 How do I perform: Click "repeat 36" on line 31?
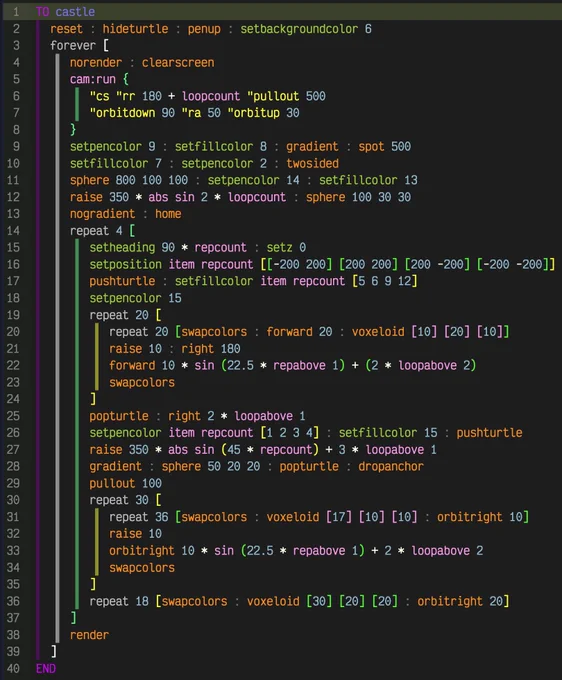pyautogui.click(x=138, y=517)
